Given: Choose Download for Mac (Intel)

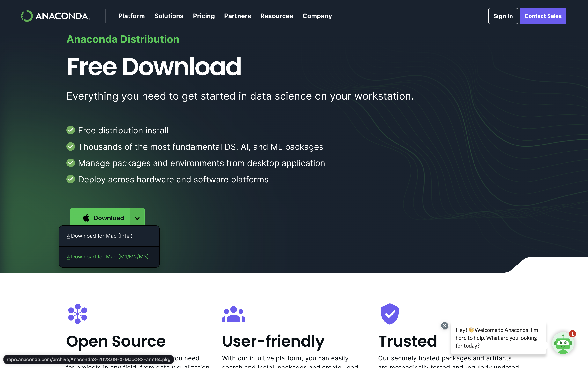Looking at the screenshot, I should pyautogui.click(x=102, y=236).
